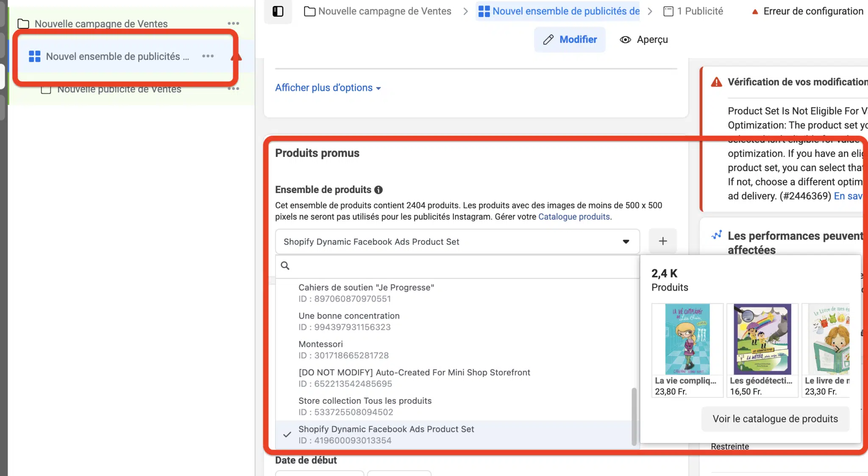Click Voir le catalogue de produits button

click(x=775, y=419)
